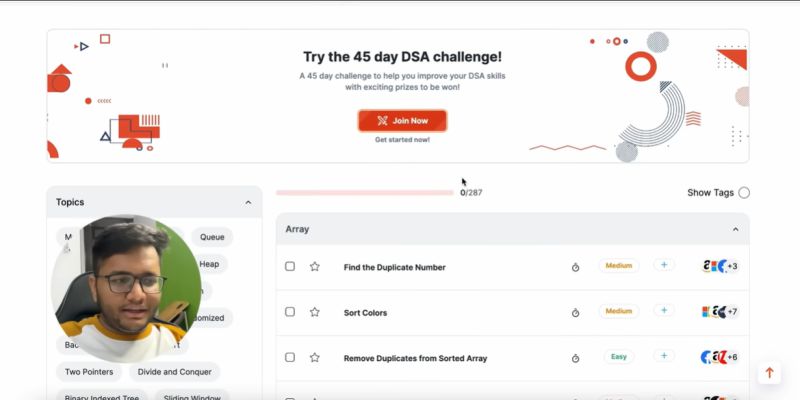
Task: Select the Queue topic tag
Action: click(212, 237)
